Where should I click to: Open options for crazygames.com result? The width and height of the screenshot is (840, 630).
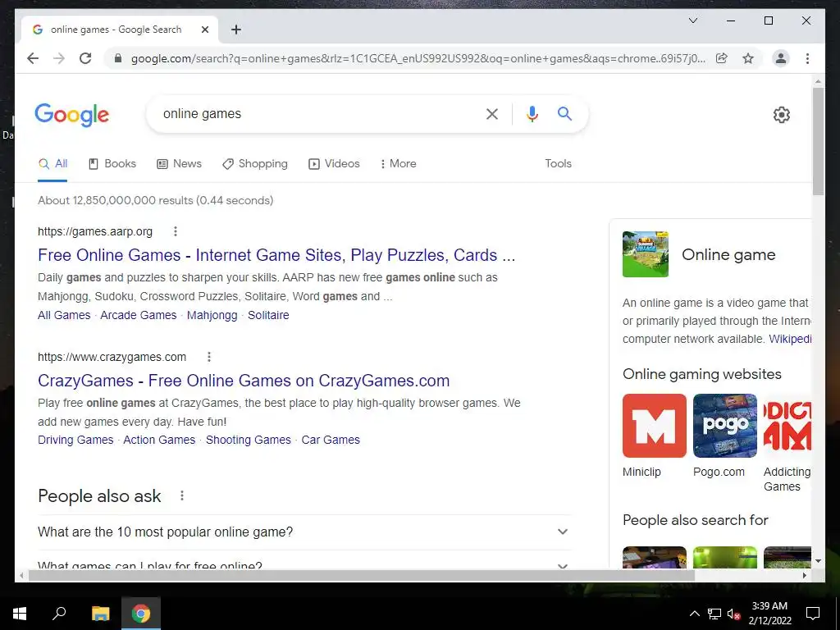pyautogui.click(x=209, y=357)
